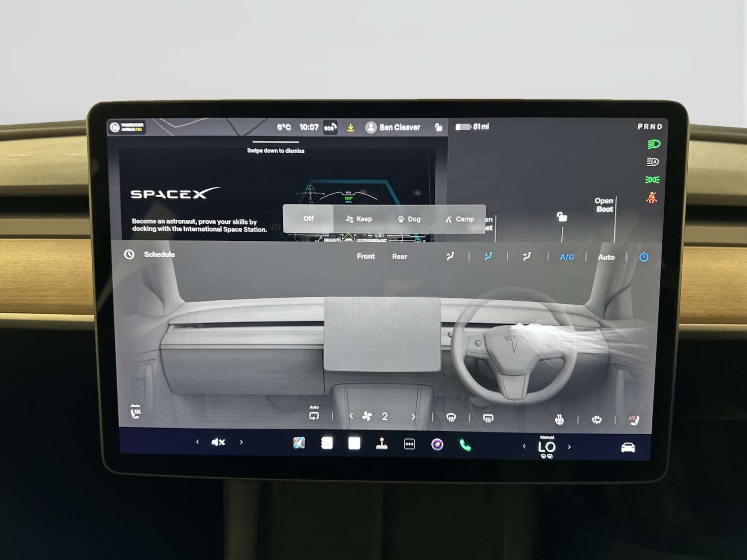Toggle climate Auto mode
This screenshot has height=560, width=747.
point(606,257)
